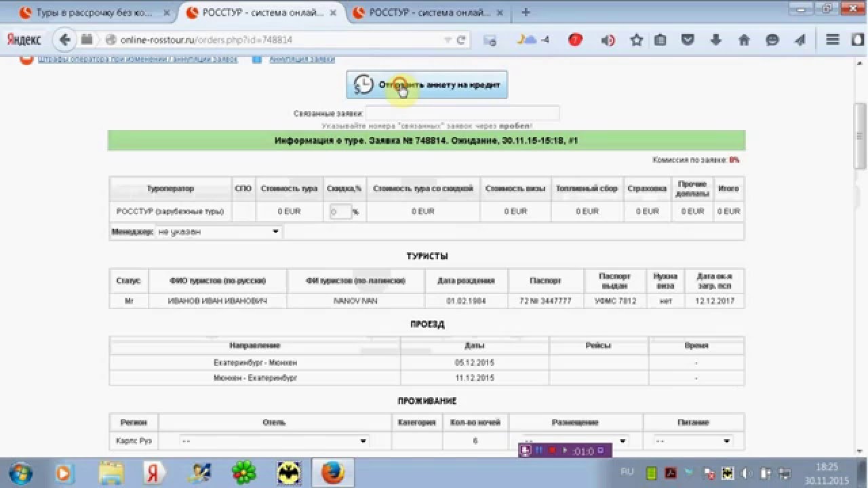The image size is (868, 488).
Task: Open Windows Explorer folder from taskbar
Action: pos(111,472)
